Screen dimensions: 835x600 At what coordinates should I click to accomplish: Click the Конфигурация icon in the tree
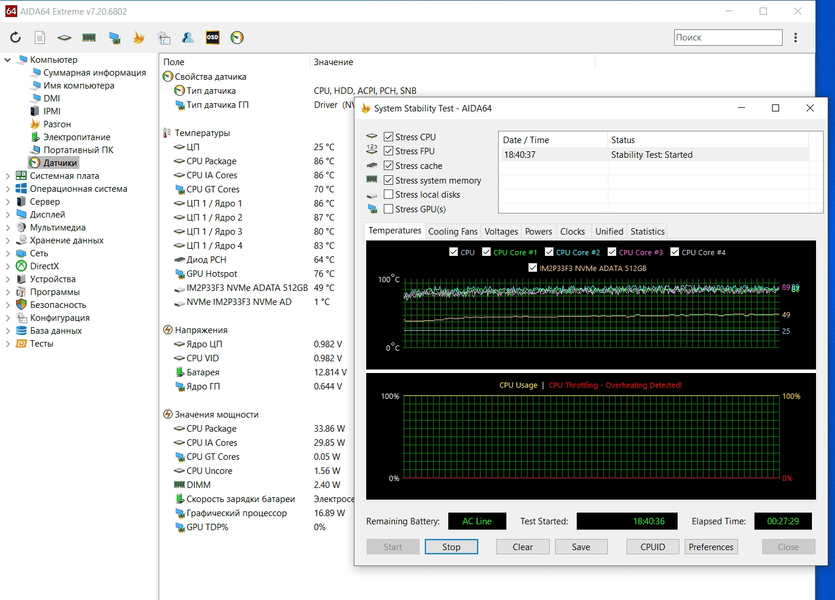pyautogui.click(x=21, y=317)
